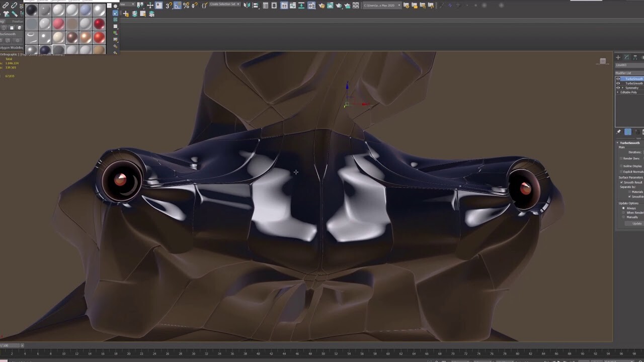Click Editable Poly in the modifier stack
This screenshot has width=644, height=362.
click(629, 92)
